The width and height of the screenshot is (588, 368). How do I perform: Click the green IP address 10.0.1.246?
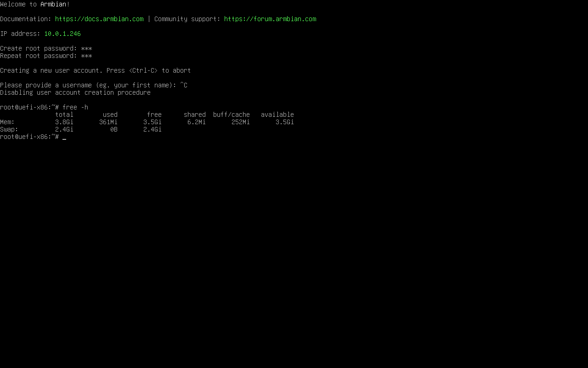click(62, 34)
